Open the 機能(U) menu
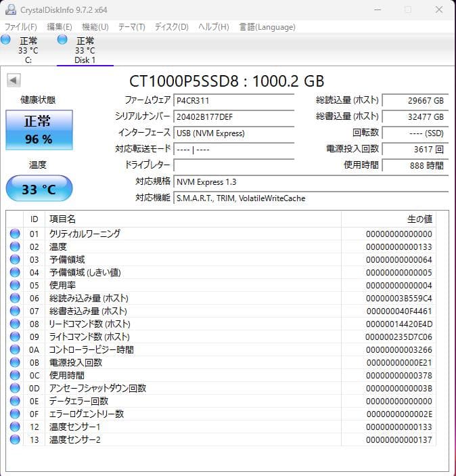The height and width of the screenshot is (476, 456). [95, 27]
